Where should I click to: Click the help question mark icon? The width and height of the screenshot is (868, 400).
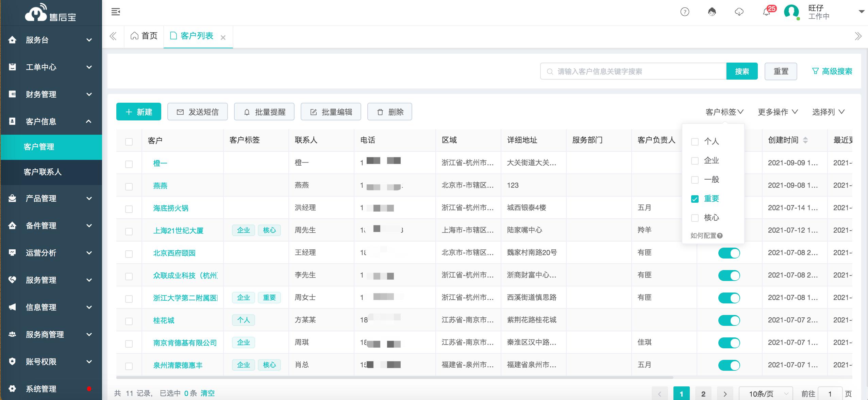click(x=685, y=12)
